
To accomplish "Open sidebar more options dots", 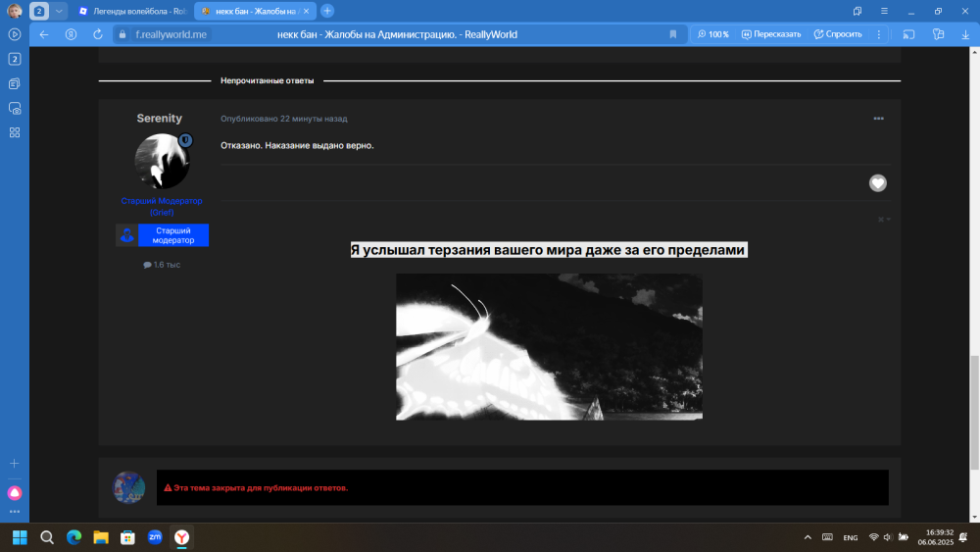I will point(15,512).
